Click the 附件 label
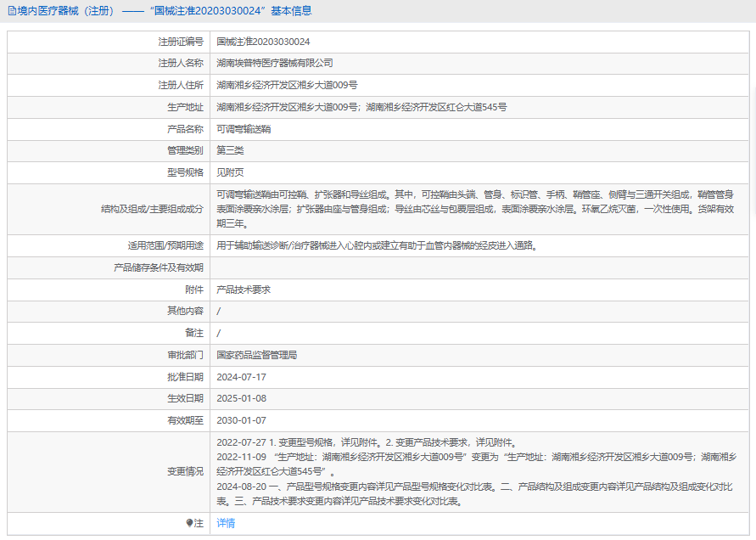The height and width of the screenshot is (540, 756). click(194, 290)
